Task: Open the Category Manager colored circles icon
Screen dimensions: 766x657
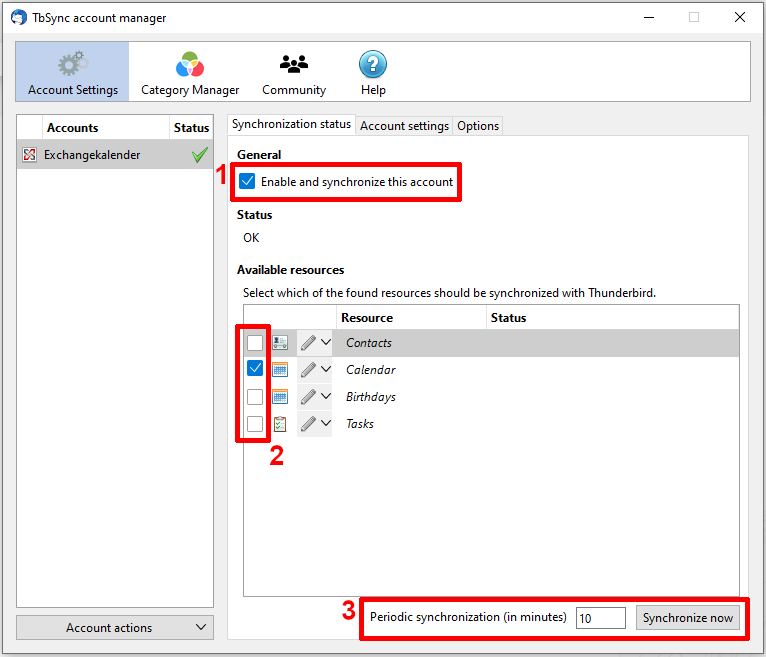Action: (190, 64)
